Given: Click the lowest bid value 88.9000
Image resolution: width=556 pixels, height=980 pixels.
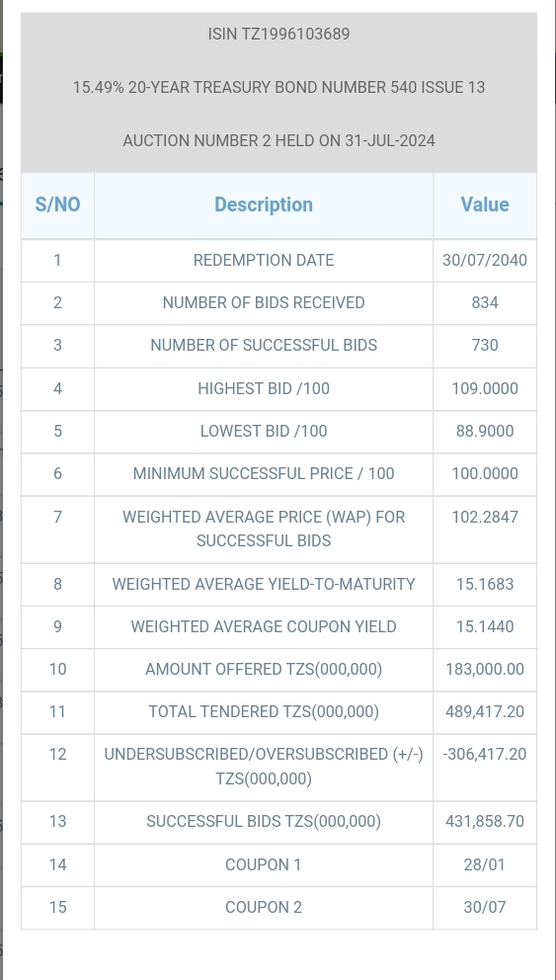Looking at the screenshot, I should pos(485,432).
